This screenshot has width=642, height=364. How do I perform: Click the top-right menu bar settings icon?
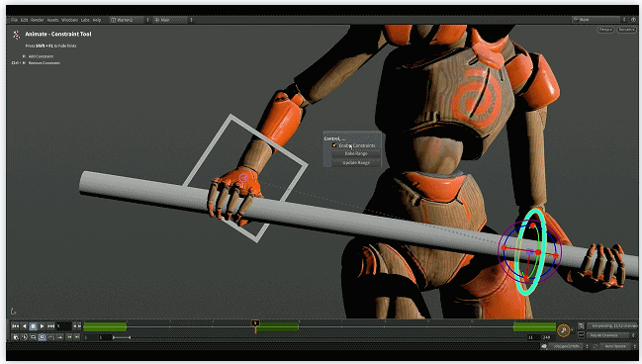pos(633,19)
